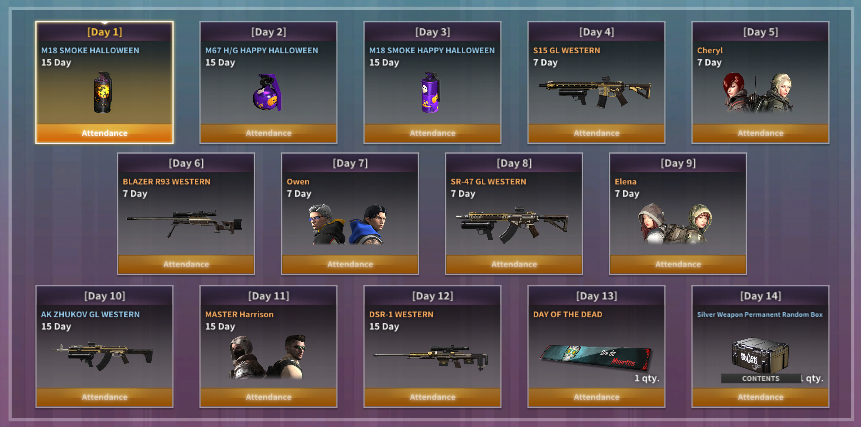Click the purple M18 Smoke Happy Halloween canister
This screenshot has width=861, height=427.
[430, 92]
